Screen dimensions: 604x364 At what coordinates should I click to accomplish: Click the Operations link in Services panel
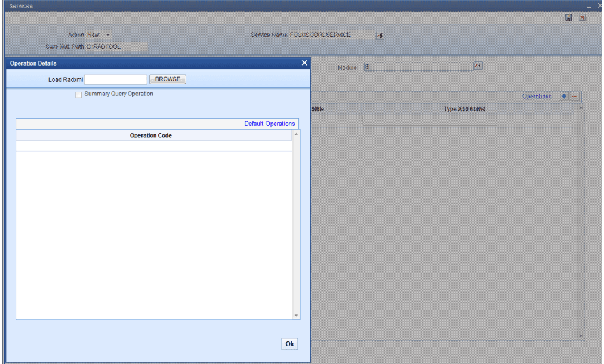[x=537, y=96]
